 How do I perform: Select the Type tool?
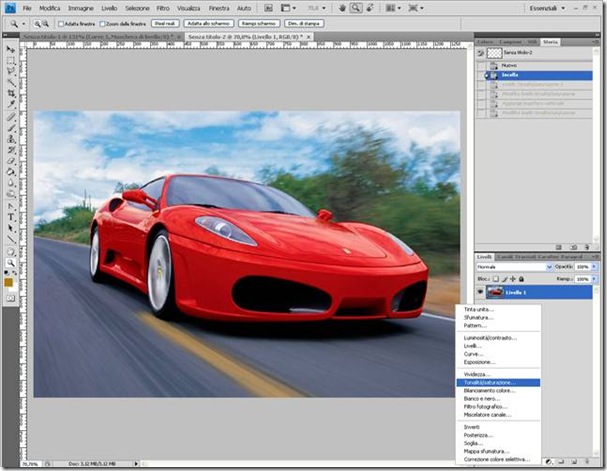(10, 218)
